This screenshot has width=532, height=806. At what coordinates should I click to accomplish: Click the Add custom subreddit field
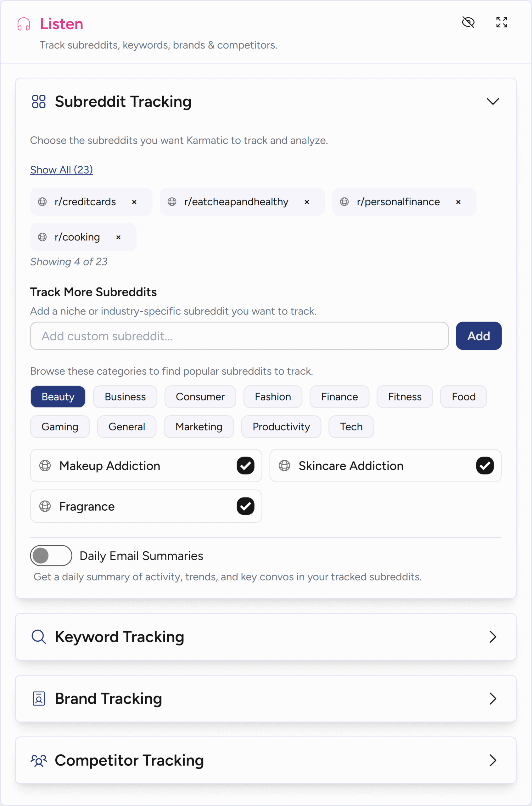239,336
